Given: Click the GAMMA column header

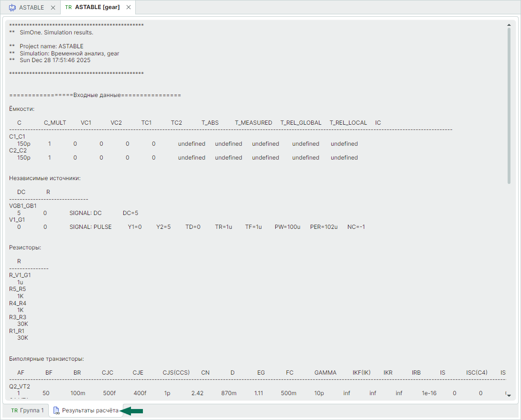Looking at the screenshot, I should [x=326, y=373].
